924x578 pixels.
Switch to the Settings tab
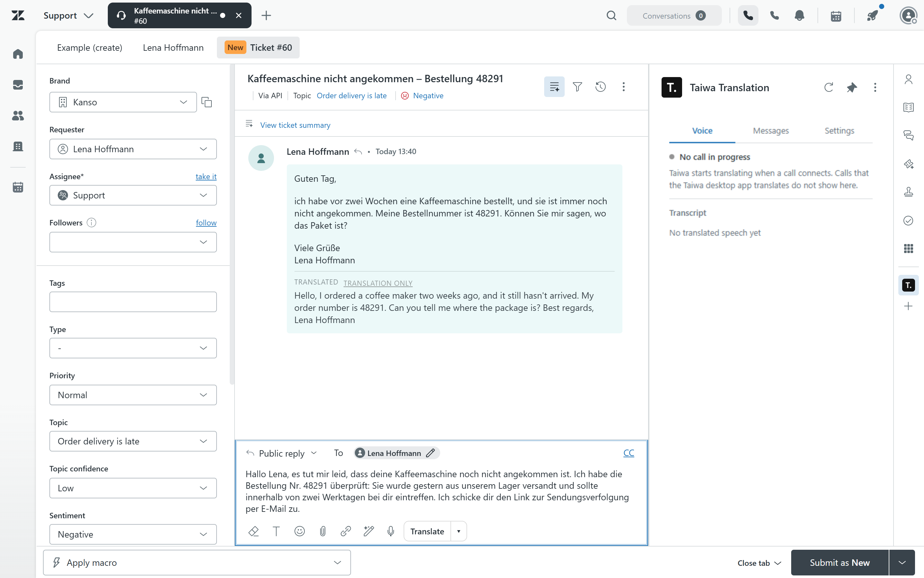pos(839,131)
